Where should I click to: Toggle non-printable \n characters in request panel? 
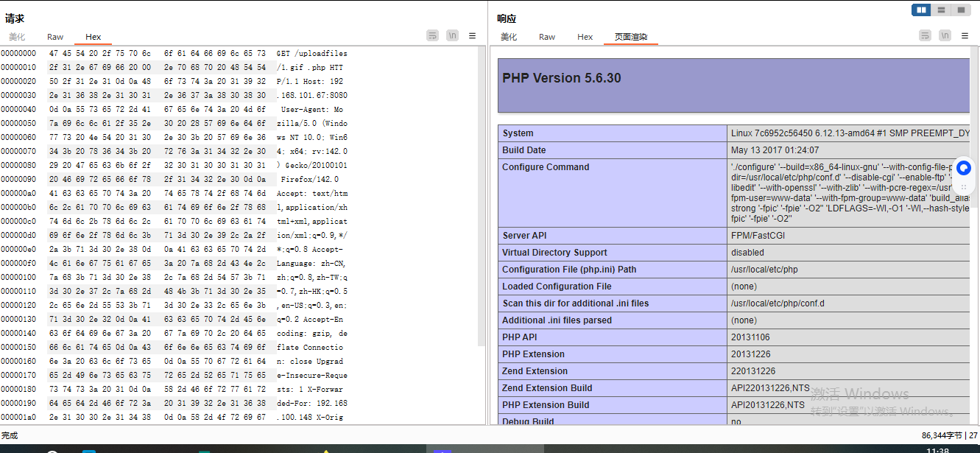click(452, 35)
